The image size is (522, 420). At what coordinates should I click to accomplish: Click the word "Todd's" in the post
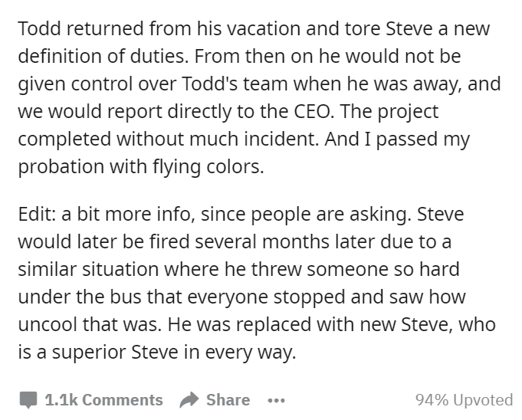coord(210,84)
